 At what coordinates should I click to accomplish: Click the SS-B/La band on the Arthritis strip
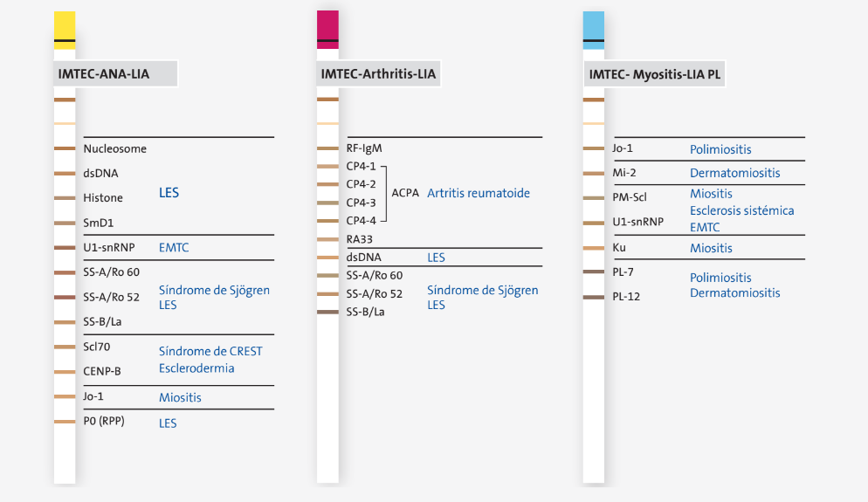tap(327, 313)
